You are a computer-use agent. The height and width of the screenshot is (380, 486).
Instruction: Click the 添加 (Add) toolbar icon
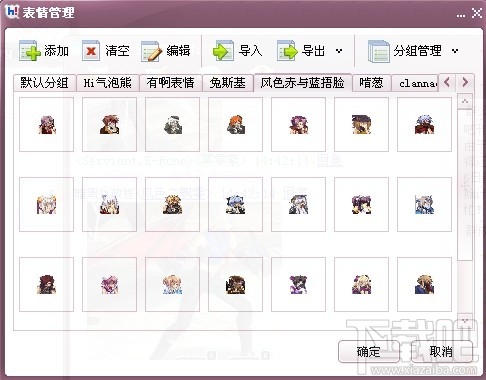[x=29, y=51]
